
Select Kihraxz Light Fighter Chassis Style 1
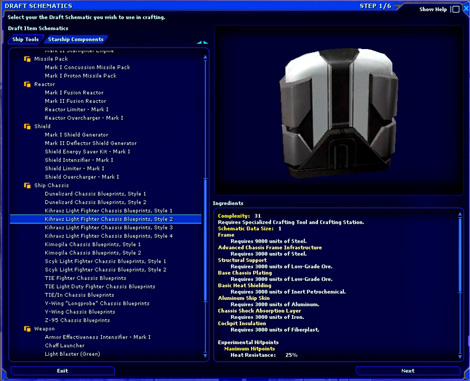[109, 211]
